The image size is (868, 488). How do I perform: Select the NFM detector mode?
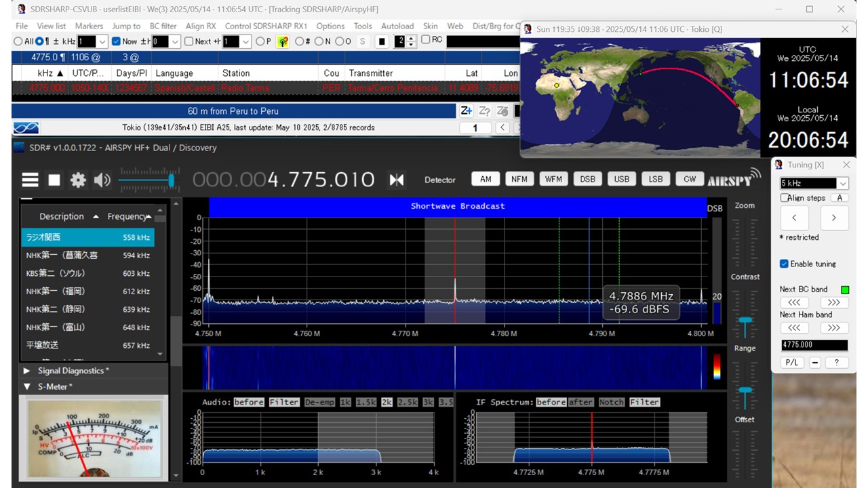(x=519, y=179)
